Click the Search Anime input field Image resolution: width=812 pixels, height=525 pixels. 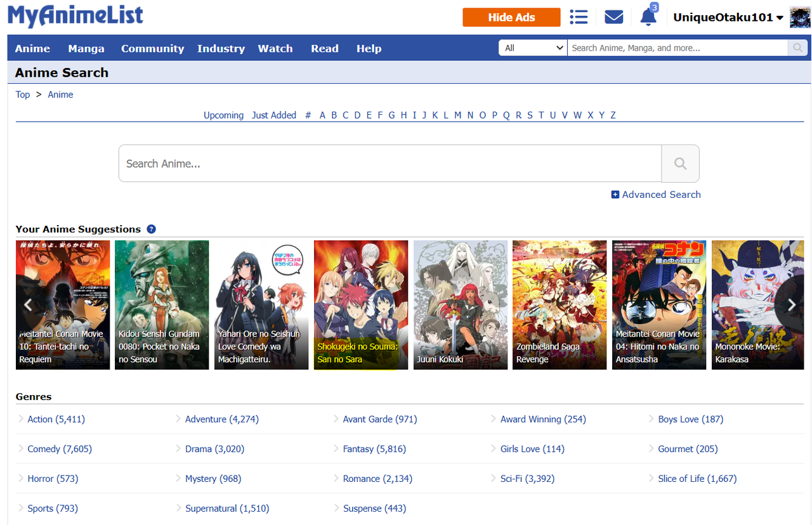pos(390,164)
